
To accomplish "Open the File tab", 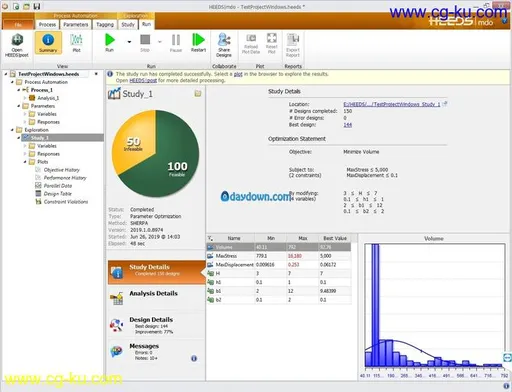I will coord(18,24).
